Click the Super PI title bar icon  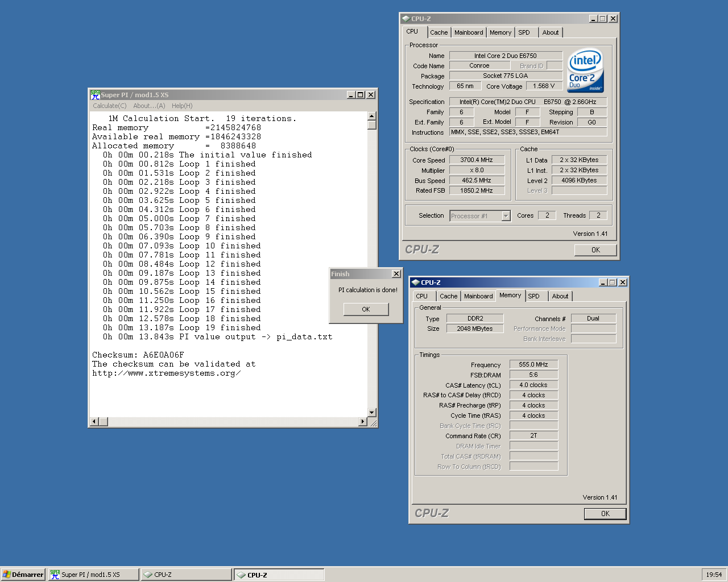point(95,95)
